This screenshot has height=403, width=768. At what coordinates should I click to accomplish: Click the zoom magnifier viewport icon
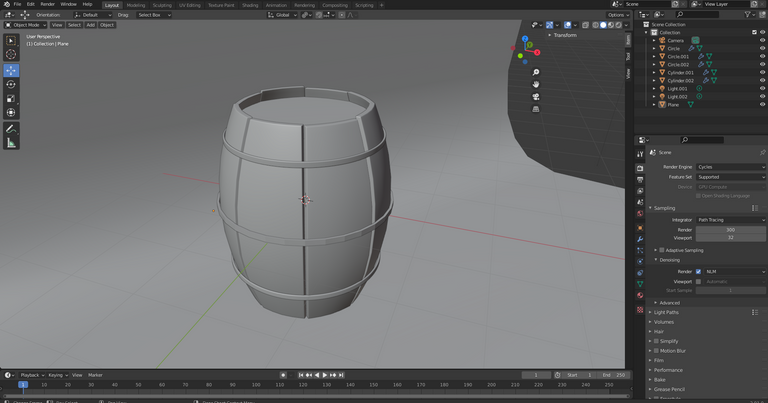coord(536,72)
